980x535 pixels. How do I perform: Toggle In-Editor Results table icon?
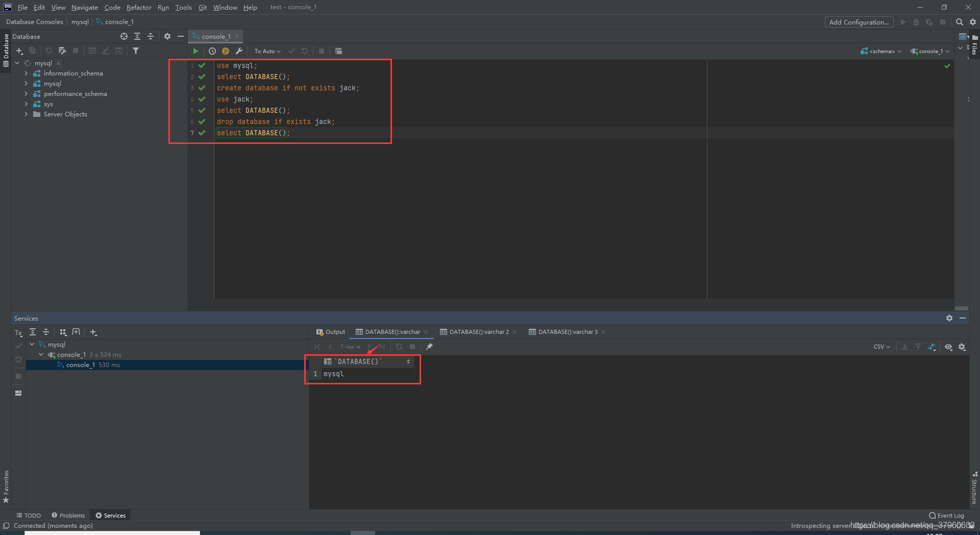(x=338, y=51)
